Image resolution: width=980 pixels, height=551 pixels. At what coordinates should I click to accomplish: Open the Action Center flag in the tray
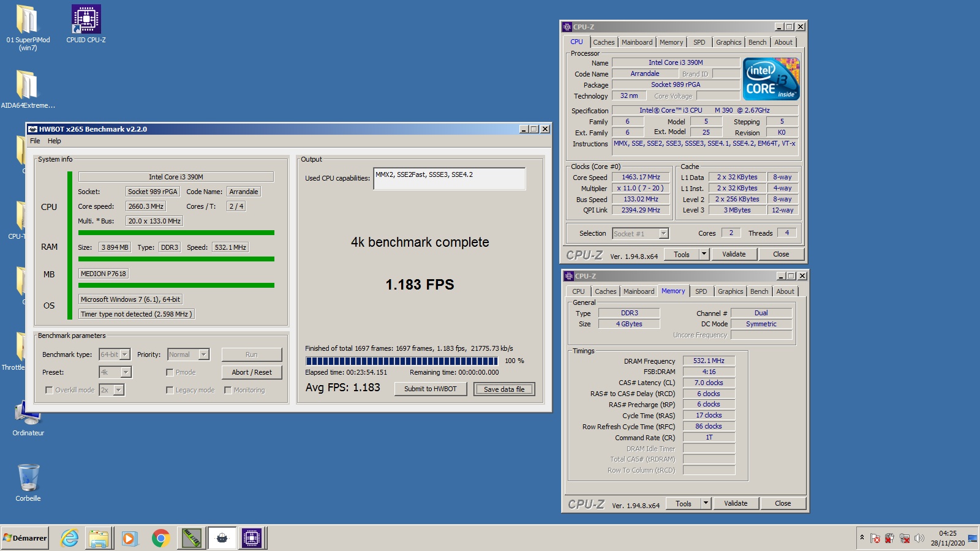[875, 538]
